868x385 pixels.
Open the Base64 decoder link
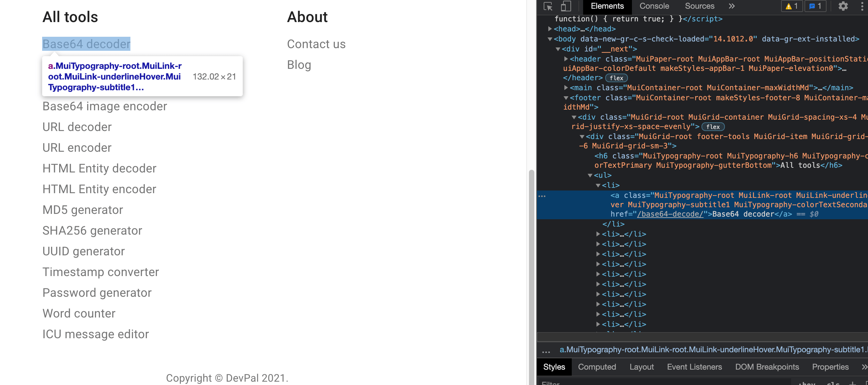tap(86, 44)
